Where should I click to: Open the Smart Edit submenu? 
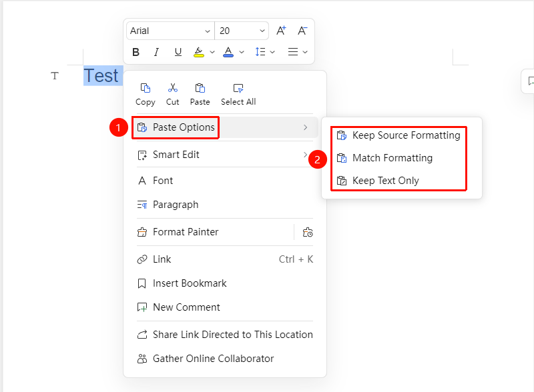point(225,155)
